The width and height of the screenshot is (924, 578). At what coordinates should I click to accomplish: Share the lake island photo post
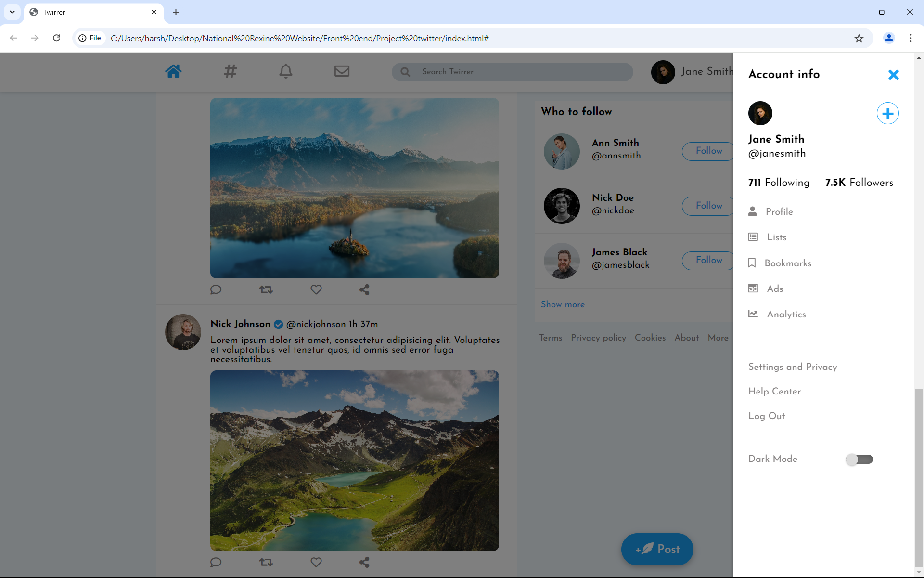pos(364,289)
